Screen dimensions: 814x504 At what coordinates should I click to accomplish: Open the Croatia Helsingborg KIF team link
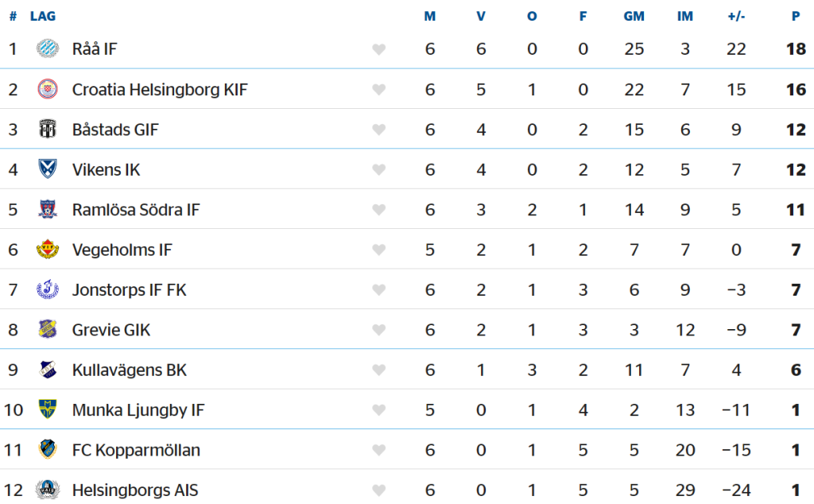[x=160, y=89]
